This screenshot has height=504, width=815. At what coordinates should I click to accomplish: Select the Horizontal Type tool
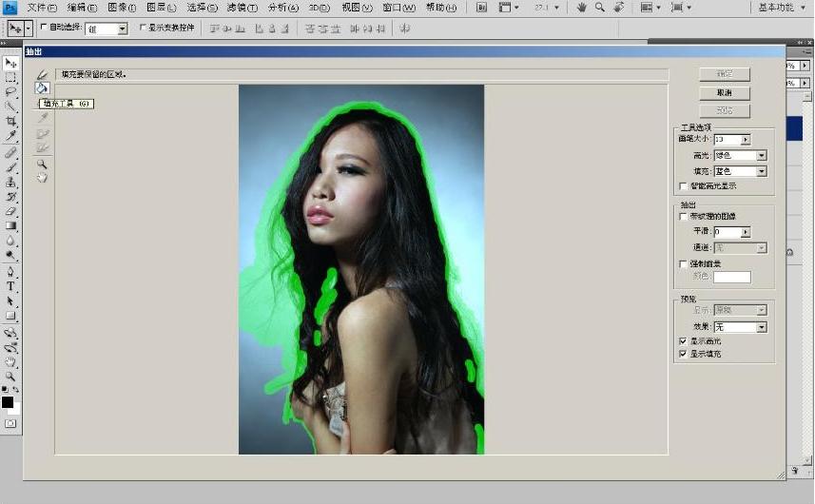pos(10,286)
